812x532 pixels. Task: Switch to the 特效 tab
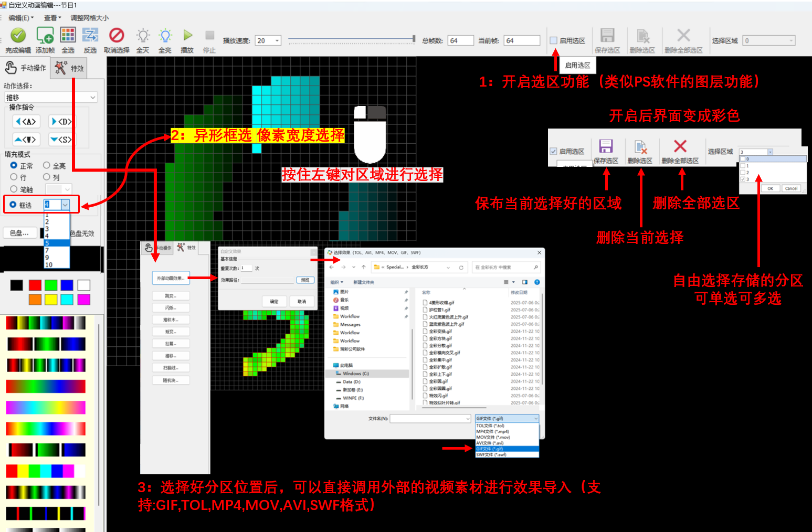[70, 68]
